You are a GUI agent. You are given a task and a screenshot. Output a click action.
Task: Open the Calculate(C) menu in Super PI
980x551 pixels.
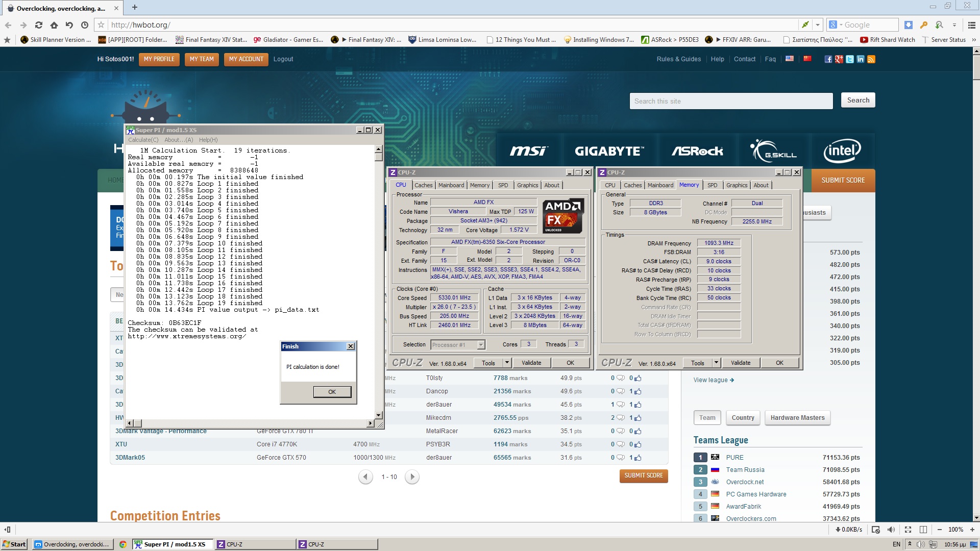143,140
